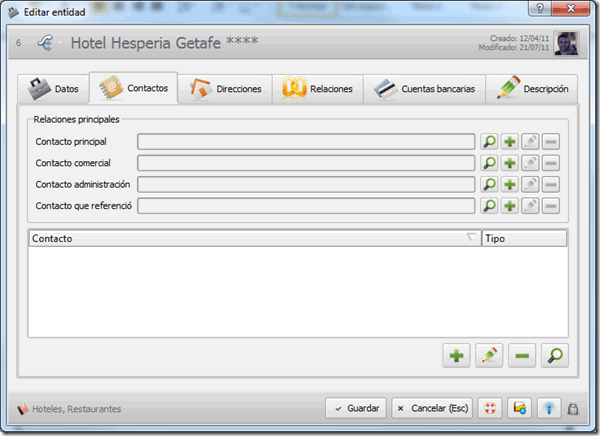Screen dimensions: 600x436
Task: Remove the Contacto principal entry
Action: pyautogui.click(x=551, y=142)
